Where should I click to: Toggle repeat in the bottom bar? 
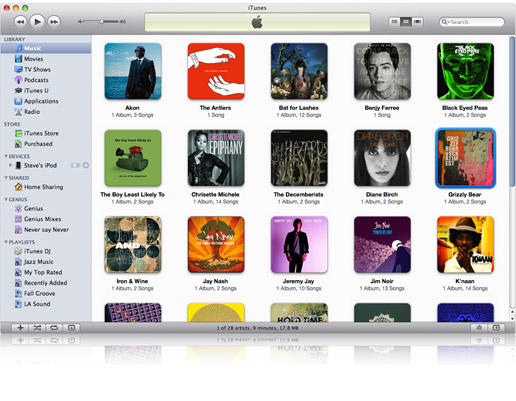[54, 328]
